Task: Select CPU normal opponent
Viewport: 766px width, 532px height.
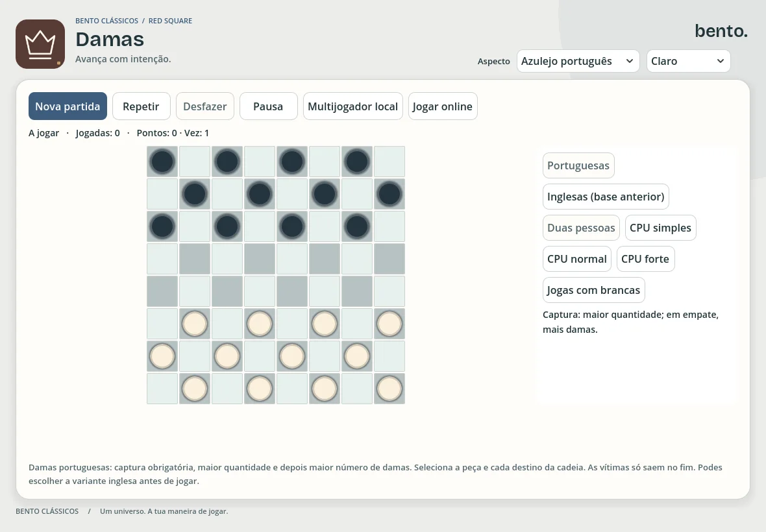Action: tap(577, 259)
